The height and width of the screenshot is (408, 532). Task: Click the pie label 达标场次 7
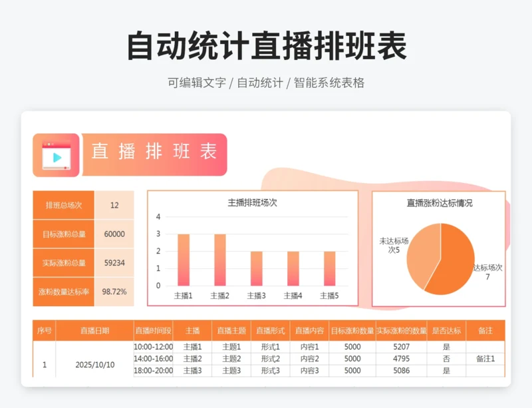(x=487, y=272)
